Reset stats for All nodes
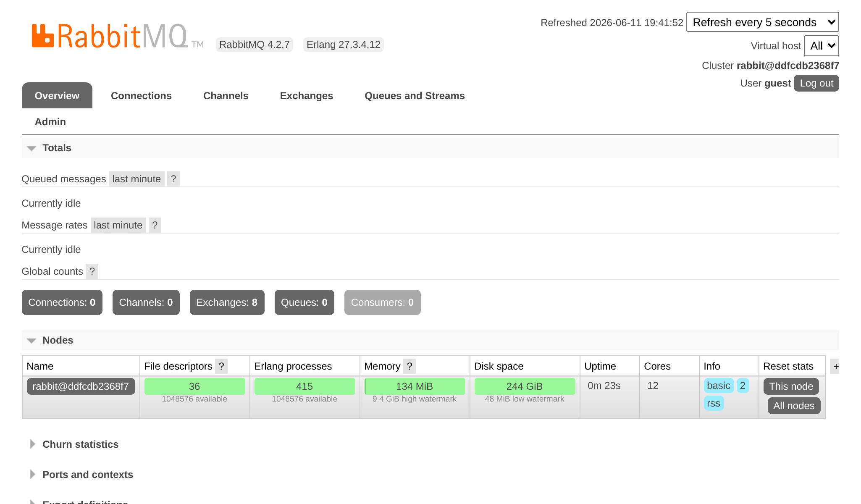This screenshot has height=504, width=861. (x=794, y=406)
